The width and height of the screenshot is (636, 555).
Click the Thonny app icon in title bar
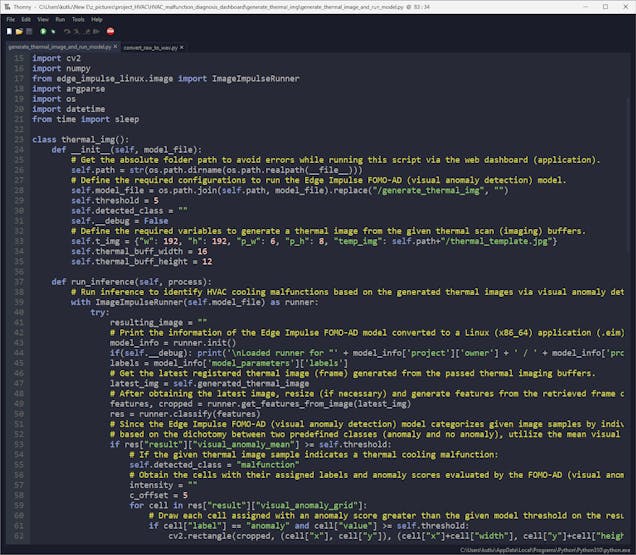(x=8, y=6)
